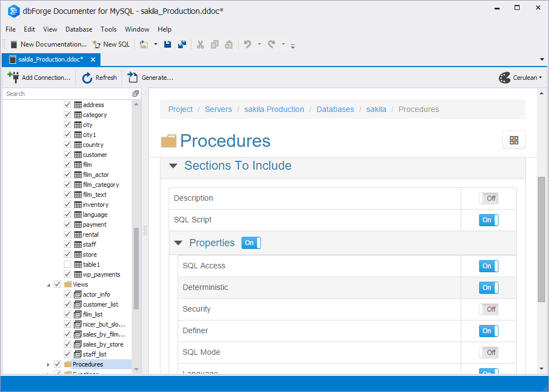The image size is (549, 392).
Task: Open the dropdown arrow next to Open icon
Action: click(x=155, y=44)
